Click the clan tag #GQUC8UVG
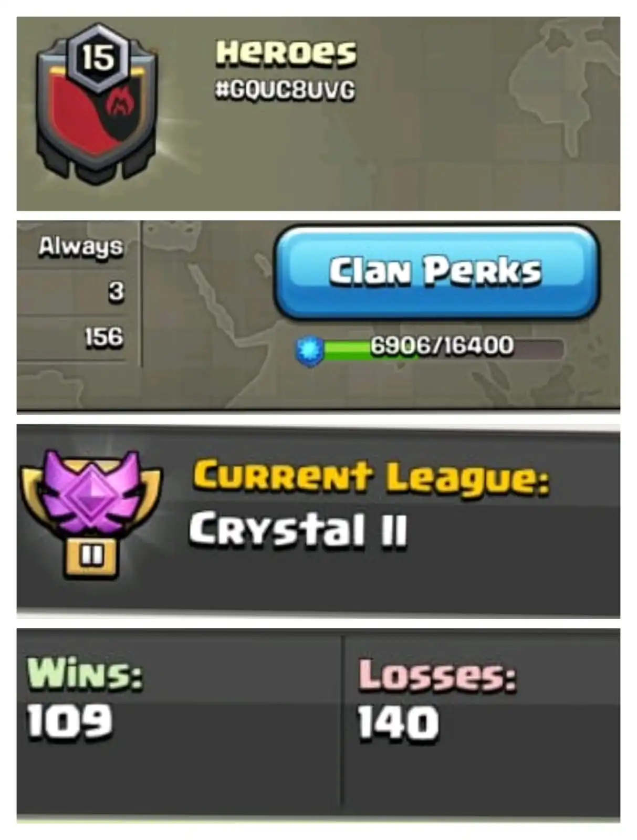637x840 pixels. (x=285, y=90)
